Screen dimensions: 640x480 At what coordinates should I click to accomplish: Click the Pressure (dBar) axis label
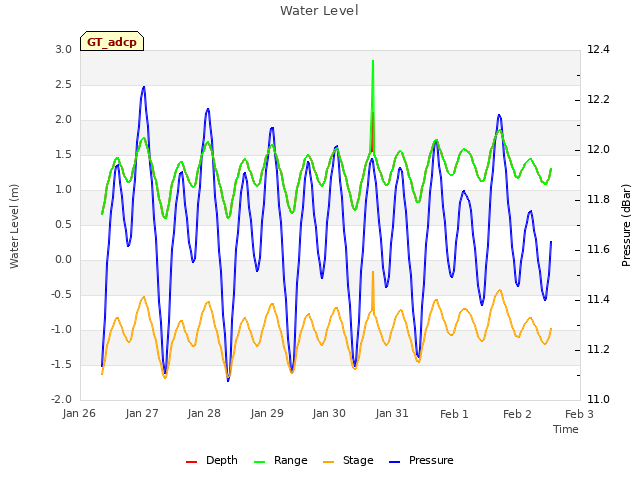point(626,225)
